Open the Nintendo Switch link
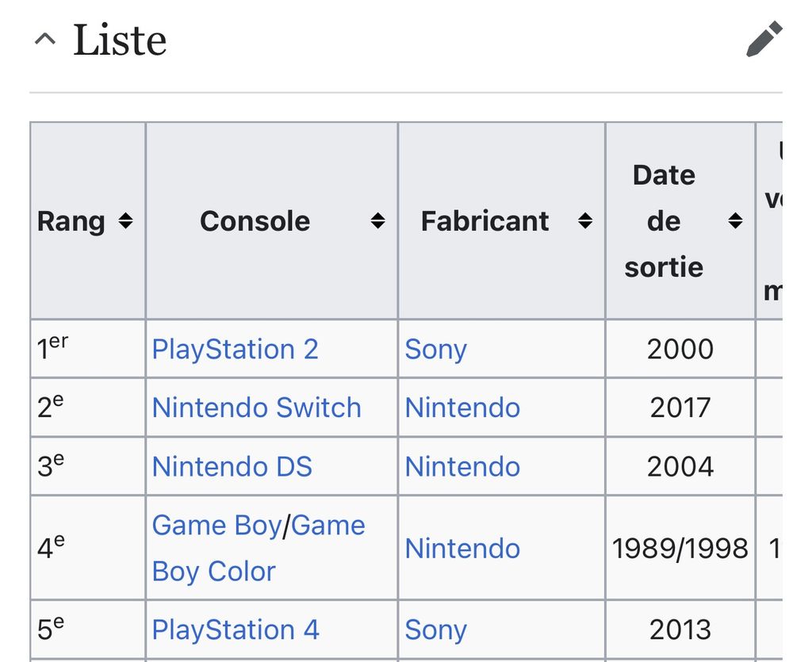This screenshot has height=662, width=812. pos(256,408)
